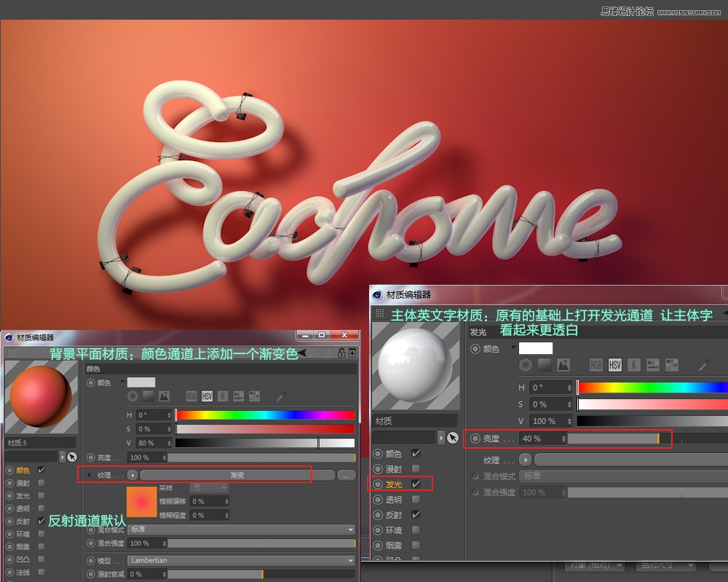Select the HSV color mode icon

(x=615, y=365)
